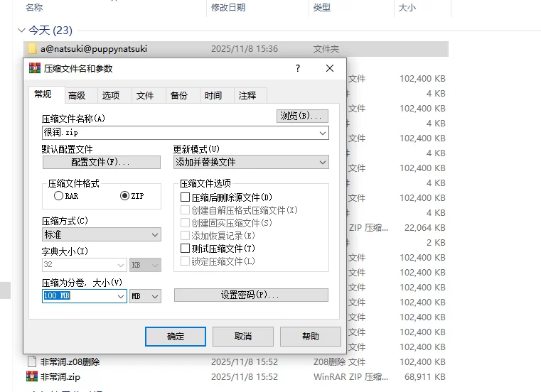Screen dimensions: 541x392
Task: Expand the MB volume unit dropdown
Action: (146, 296)
